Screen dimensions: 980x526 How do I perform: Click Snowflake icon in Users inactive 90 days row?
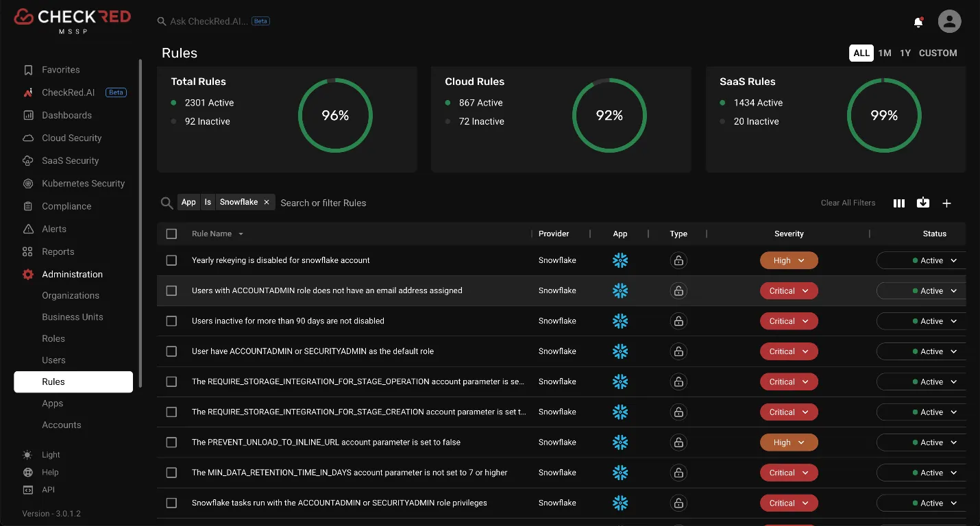tap(620, 321)
